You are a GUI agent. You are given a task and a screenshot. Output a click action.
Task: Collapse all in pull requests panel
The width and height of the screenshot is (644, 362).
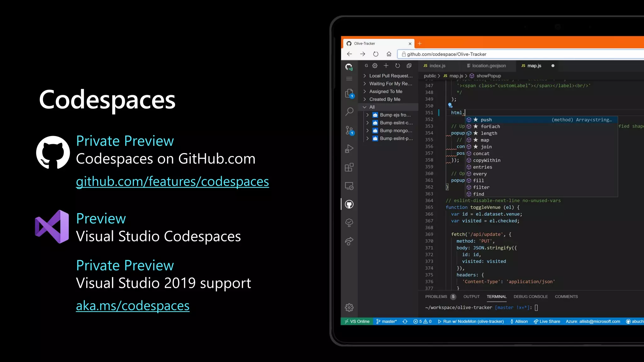[x=409, y=66]
